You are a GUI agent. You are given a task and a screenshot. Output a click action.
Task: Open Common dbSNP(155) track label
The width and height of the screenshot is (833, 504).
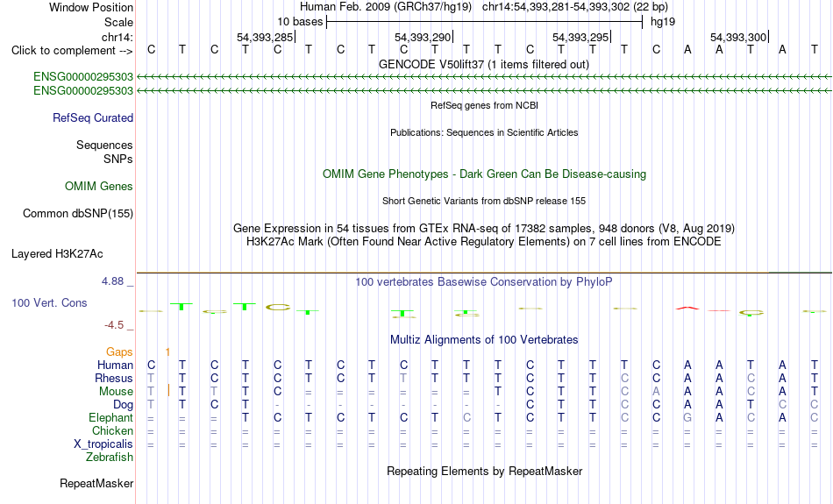(x=77, y=214)
